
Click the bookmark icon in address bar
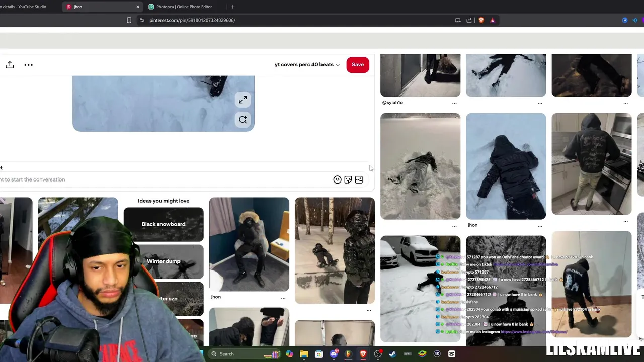[x=129, y=20]
